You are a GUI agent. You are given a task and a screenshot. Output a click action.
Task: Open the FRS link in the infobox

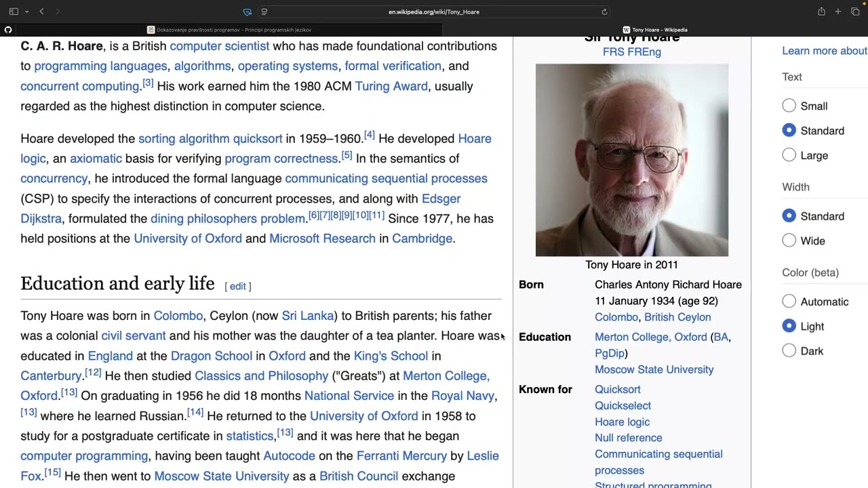coord(612,52)
